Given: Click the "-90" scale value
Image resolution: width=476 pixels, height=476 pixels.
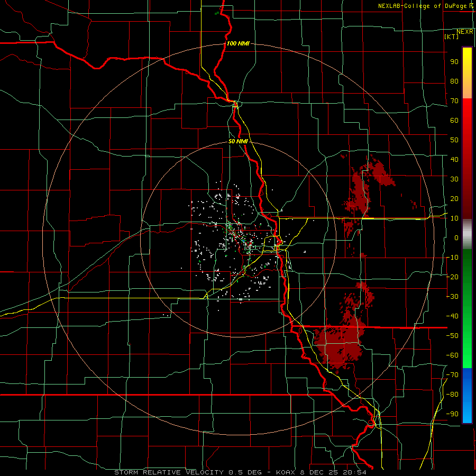Looking at the screenshot, I should pyautogui.click(x=452, y=414).
